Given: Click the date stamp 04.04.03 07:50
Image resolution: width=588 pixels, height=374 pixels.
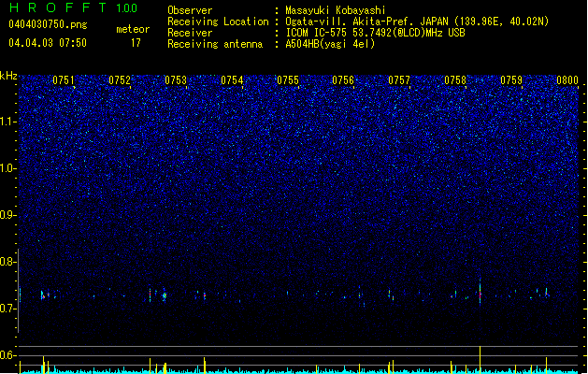Looking at the screenshot, I should pyautogui.click(x=48, y=43).
